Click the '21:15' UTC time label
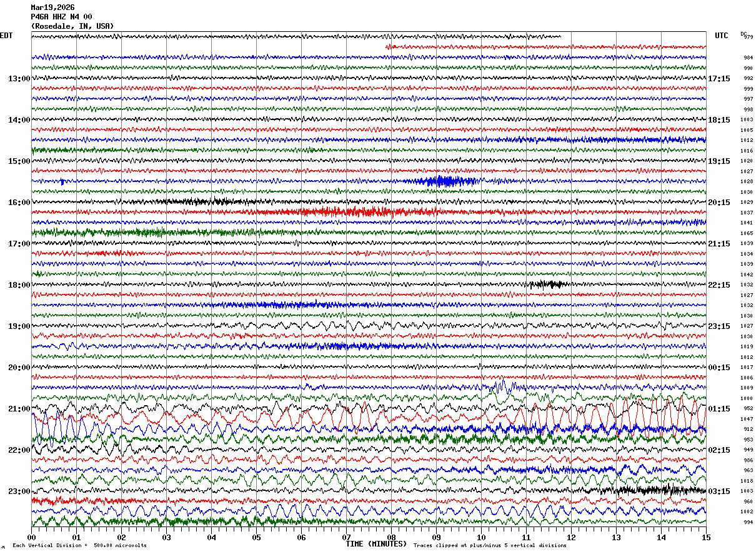 (x=719, y=244)
